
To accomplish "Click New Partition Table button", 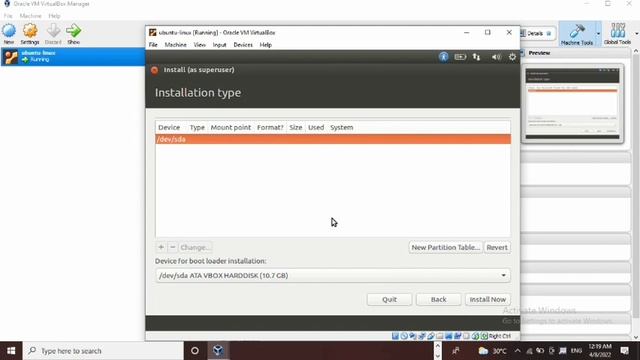I will pyautogui.click(x=445, y=247).
